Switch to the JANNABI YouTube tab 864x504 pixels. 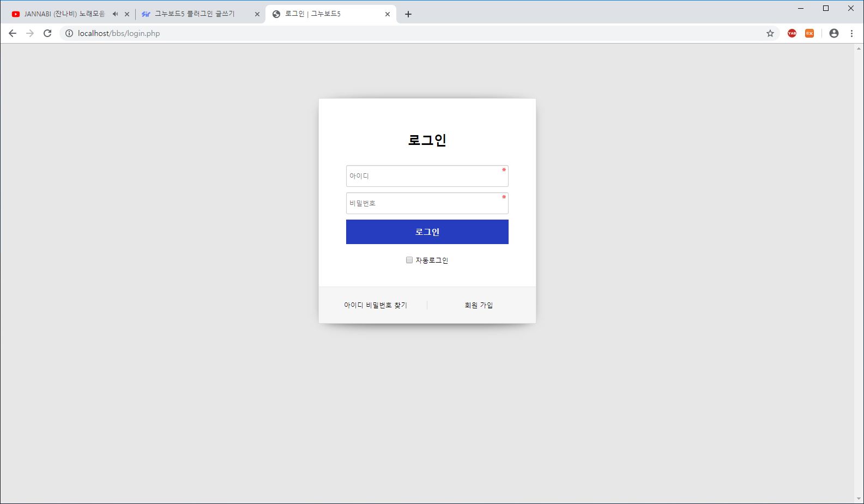pos(60,14)
